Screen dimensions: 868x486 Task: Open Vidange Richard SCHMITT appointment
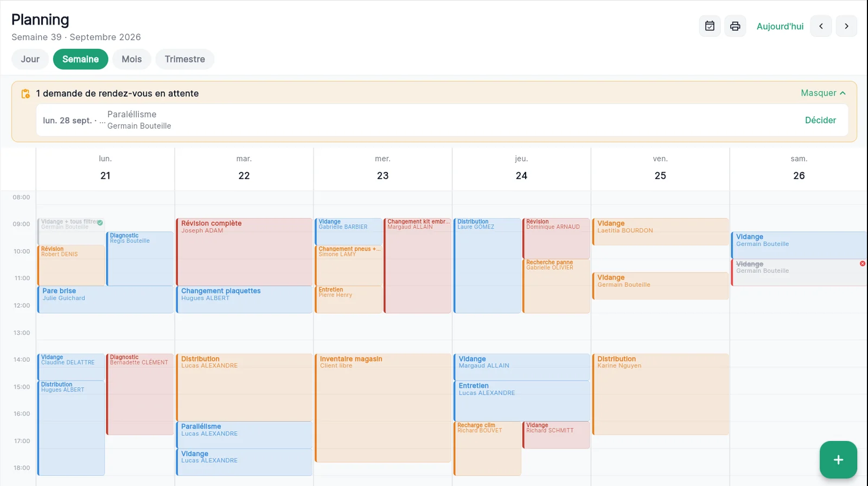pos(556,435)
